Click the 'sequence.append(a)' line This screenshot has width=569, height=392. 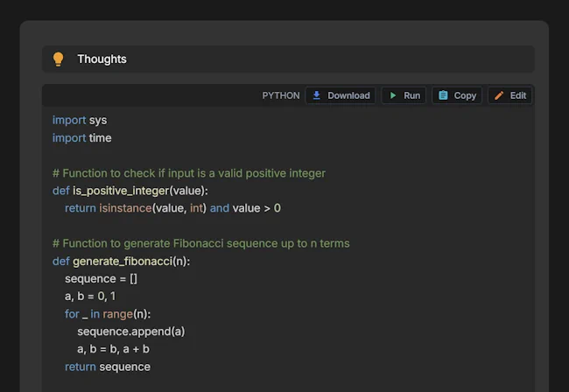click(131, 332)
